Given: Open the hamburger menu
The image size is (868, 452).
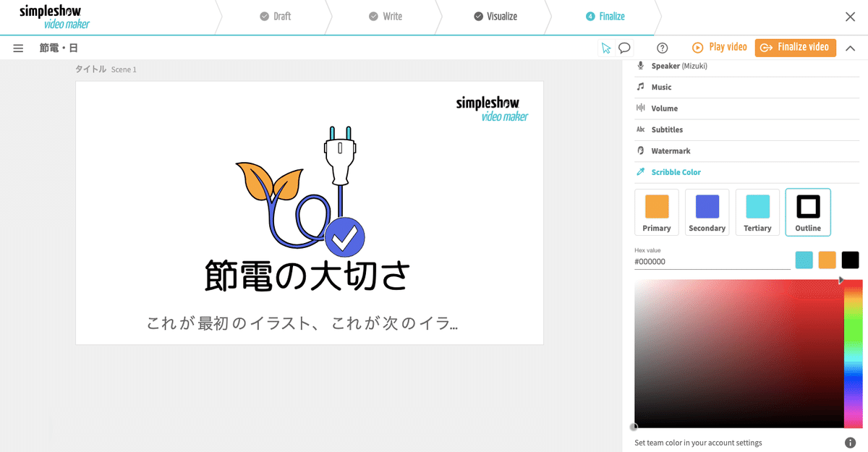Looking at the screenshot, I should (x=19, y=48).
